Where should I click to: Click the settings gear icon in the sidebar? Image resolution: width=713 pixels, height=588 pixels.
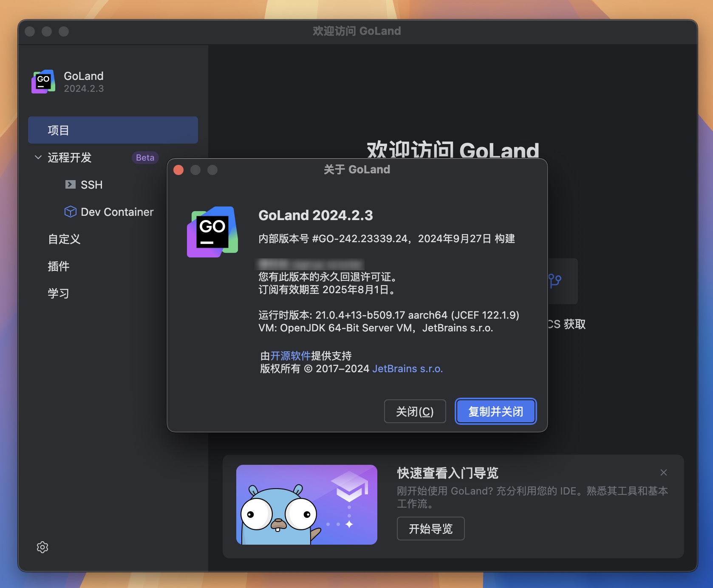point(42,547)
